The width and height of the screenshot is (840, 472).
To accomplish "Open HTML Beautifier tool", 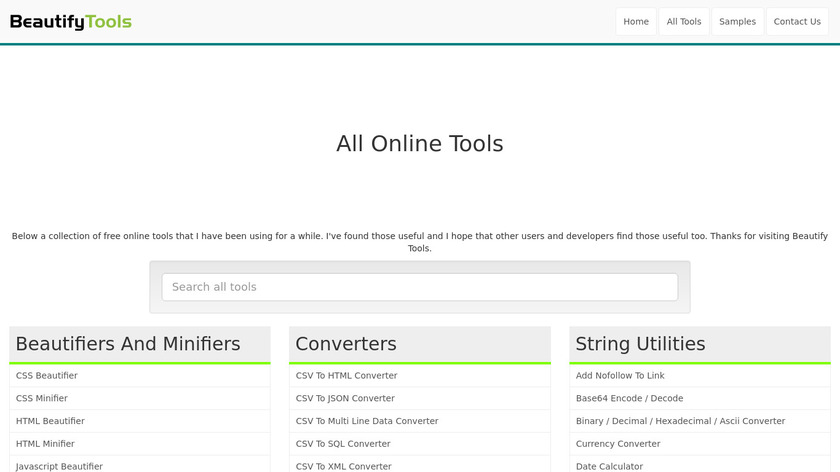I will [140, 421].
